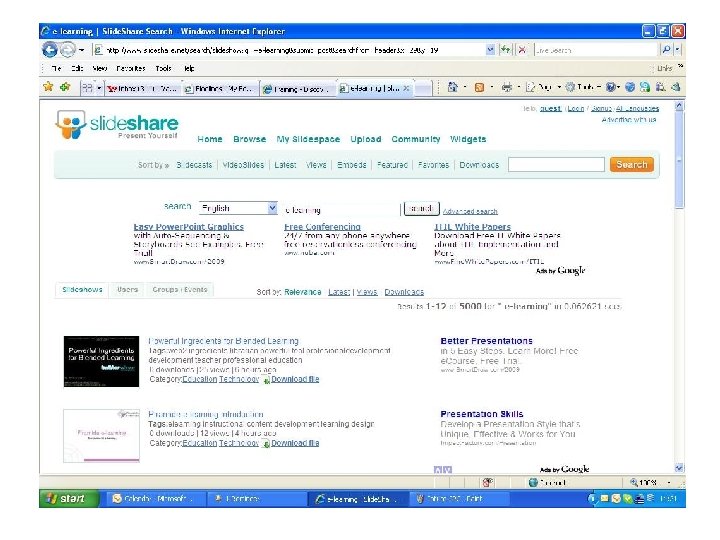The height and width of the screenshot is (540, 720).
Task: Select the Groups / Events tab
Action: (180, 290)
